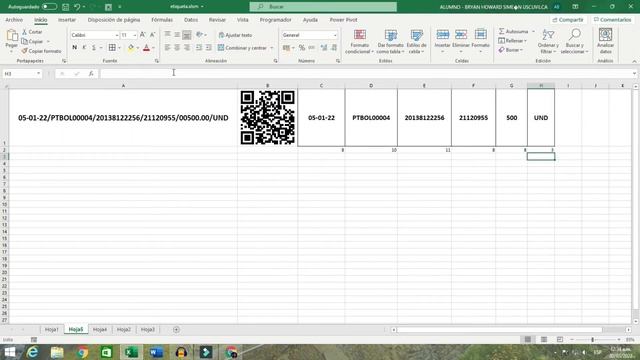Click the Insertar cells button
This screenshot has width=640, height=360.
[442, 41]
